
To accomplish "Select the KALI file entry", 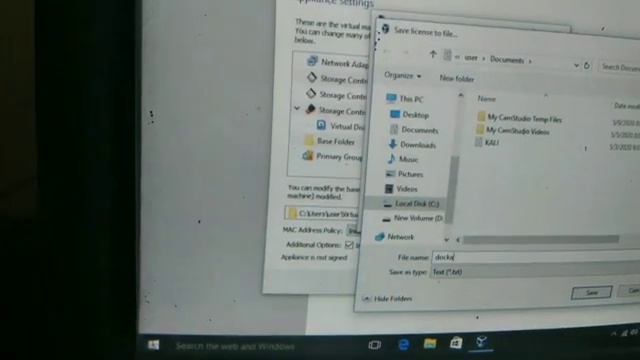I will click(487, 142).
